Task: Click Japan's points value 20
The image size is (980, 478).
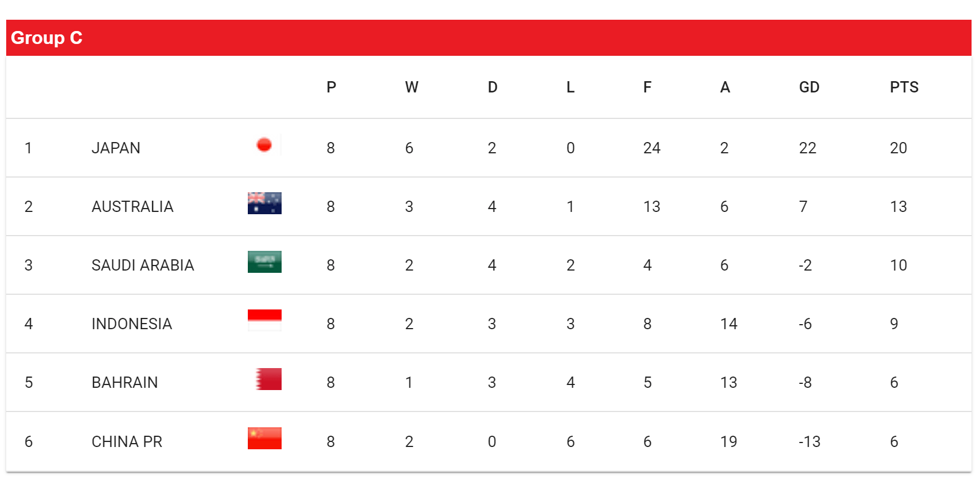Action: 898,148
